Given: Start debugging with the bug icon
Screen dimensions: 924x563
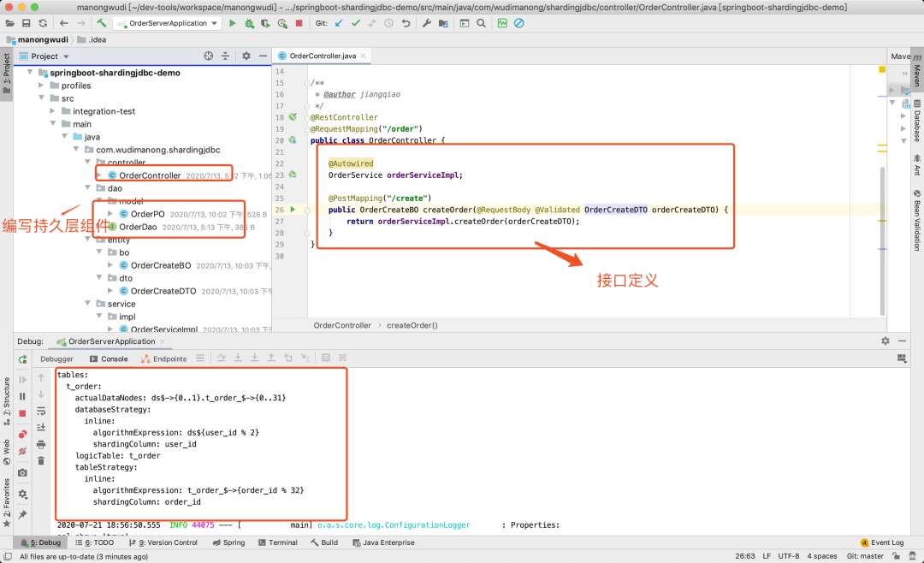Looking at the screenshot, I should point(248,23).
